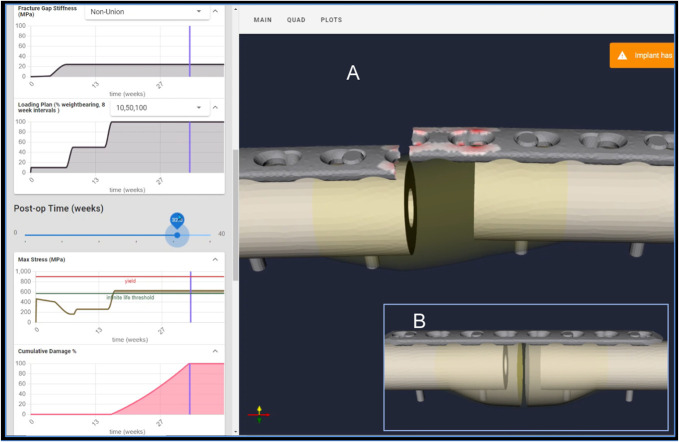Collapse the Fracture Gap Stiffness chart

point(217,12)
